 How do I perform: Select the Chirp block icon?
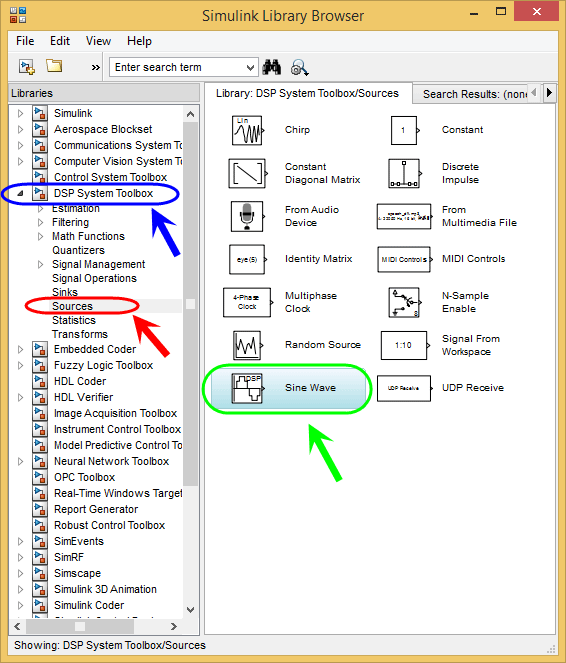(x=248, y=130)
